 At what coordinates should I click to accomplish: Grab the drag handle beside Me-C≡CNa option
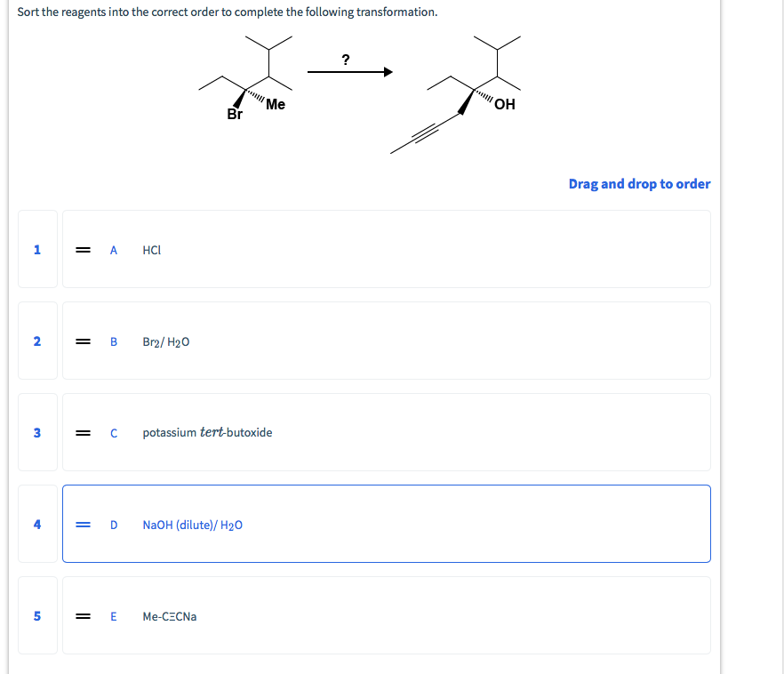coord(84,616)
